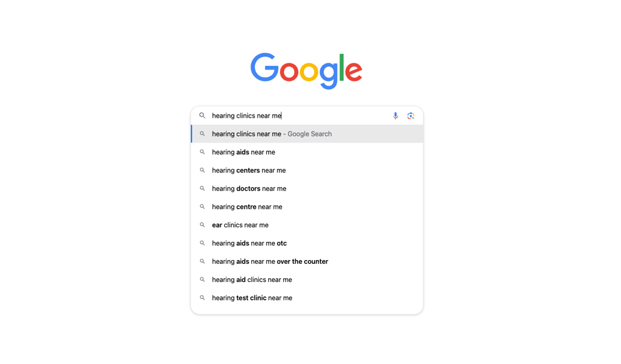621x364 pixels.
Task: Choose the "hearing centre near me" suggestion
Action: pyautogui.click(x=247, y=207)
